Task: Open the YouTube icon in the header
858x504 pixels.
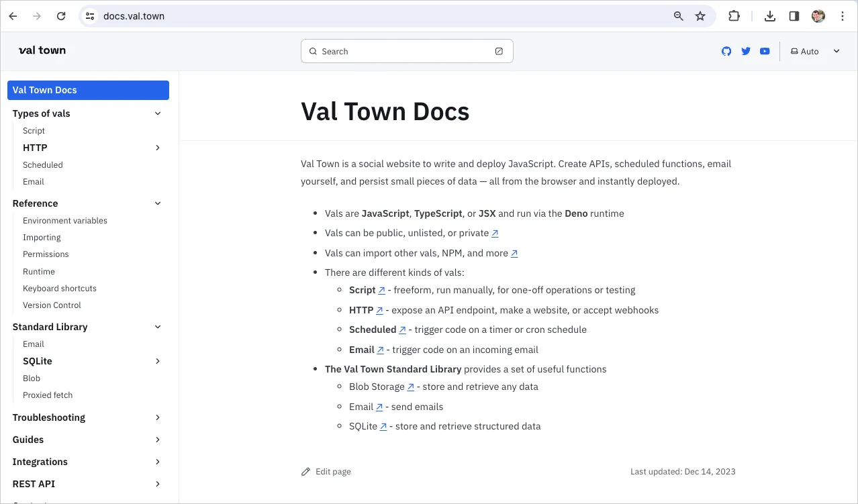Action: click(x=765, y=51)
